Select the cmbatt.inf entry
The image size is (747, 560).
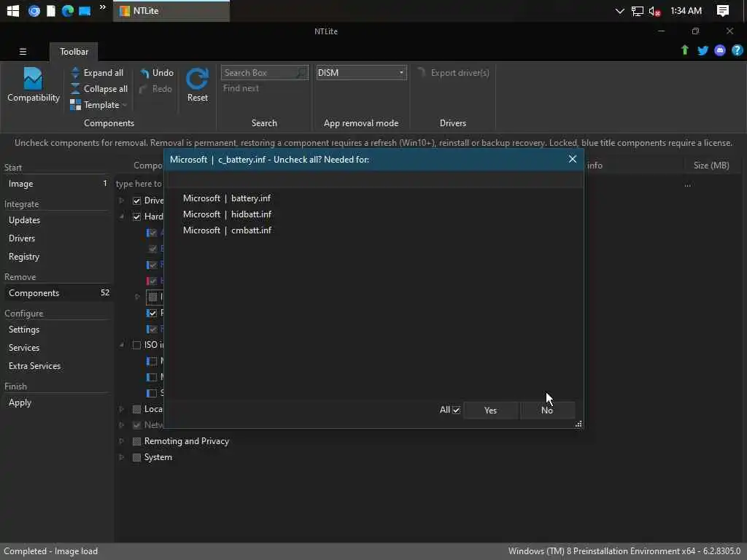click(228, 230)
